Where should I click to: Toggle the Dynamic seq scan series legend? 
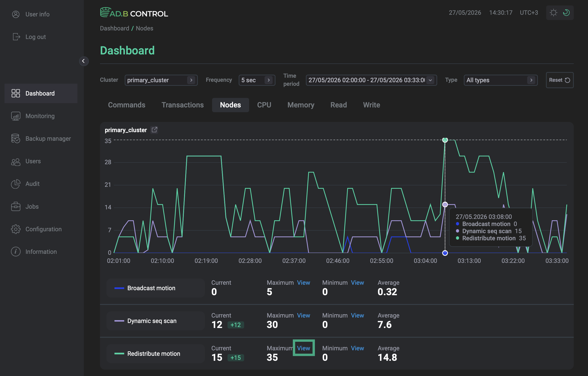click(x=156, y=321)
